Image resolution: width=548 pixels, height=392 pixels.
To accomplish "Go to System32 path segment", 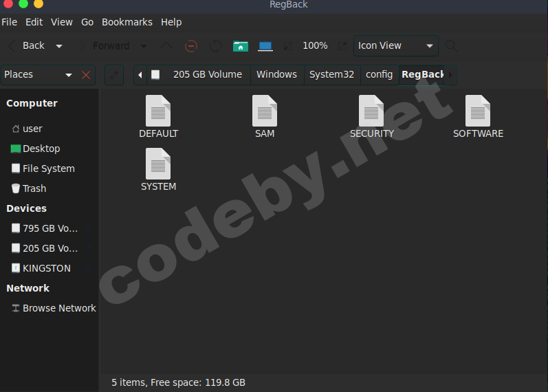I will coord(331,75).
